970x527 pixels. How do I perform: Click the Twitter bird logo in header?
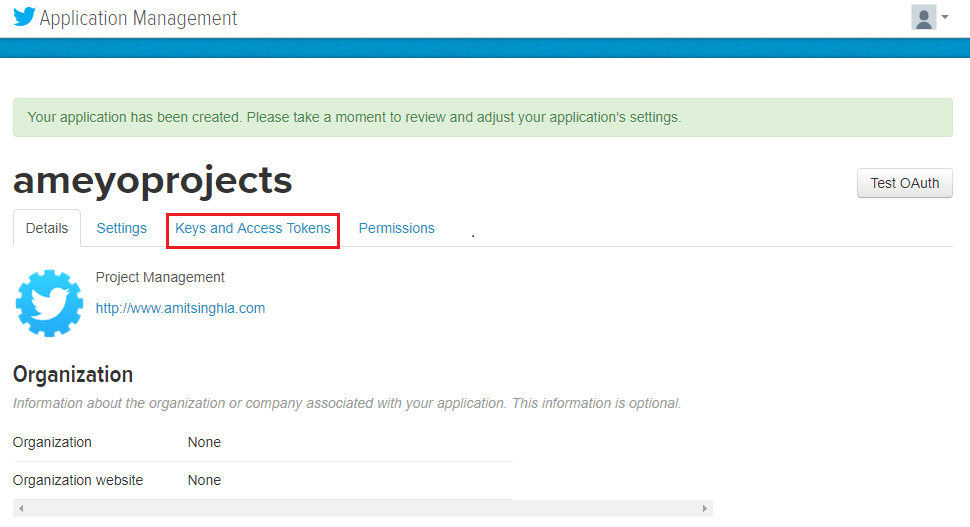click(24, 17)
